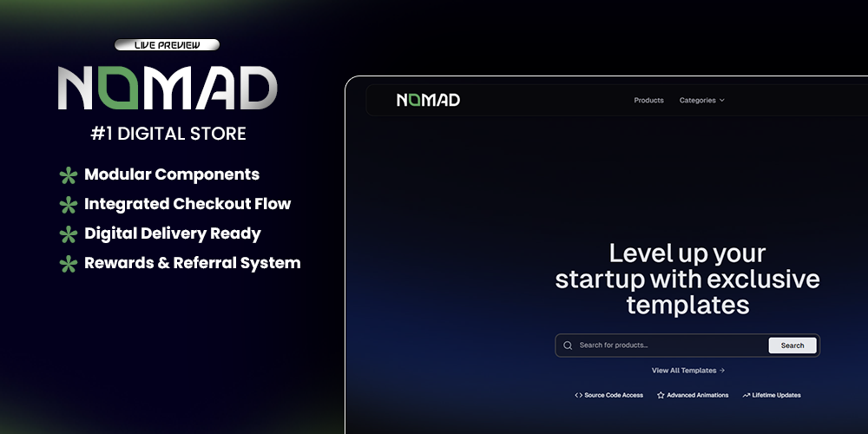Open the View All Templates link
The height and width of the screenshot is (434, 868).
click(x=688, y=371)
